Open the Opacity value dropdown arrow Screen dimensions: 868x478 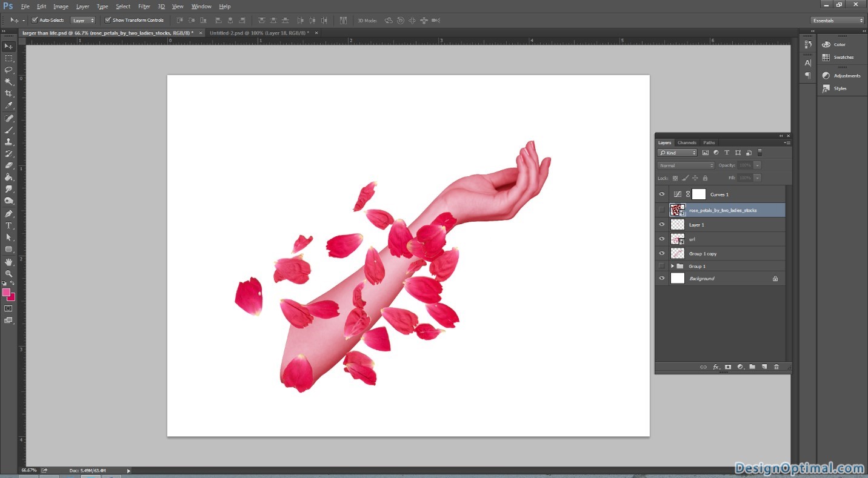758,165
